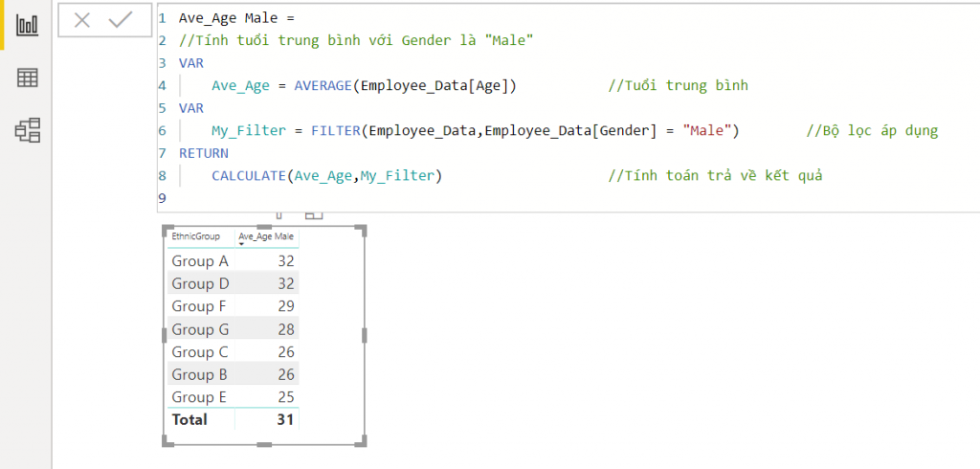
Task: Click the right-middle resize handle of table
Action: tap(363, 334)
